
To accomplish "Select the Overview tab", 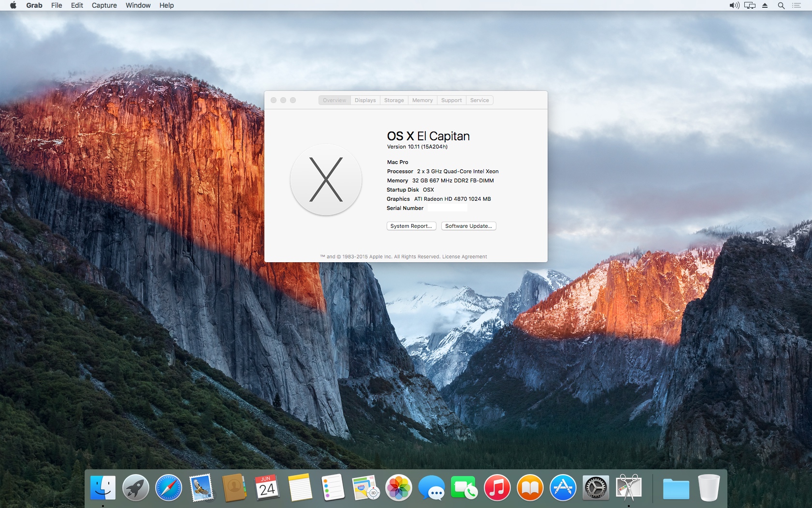I will coord(334,100).
